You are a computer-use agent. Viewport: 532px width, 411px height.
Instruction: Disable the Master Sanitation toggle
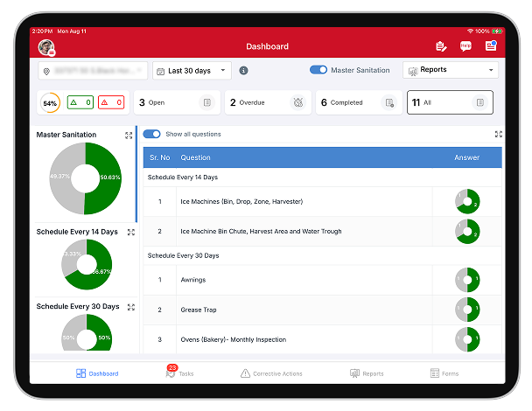click(318, 71)
